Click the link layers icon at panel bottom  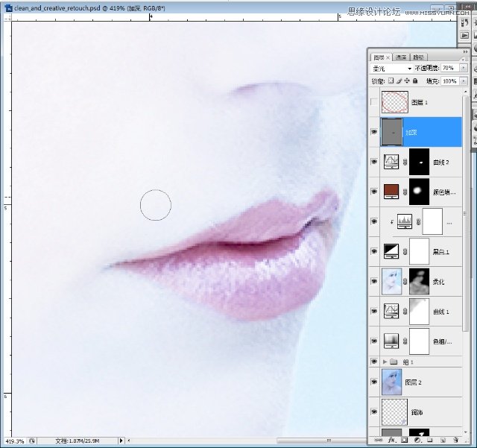pyautogui.click(x=378, y=440)
